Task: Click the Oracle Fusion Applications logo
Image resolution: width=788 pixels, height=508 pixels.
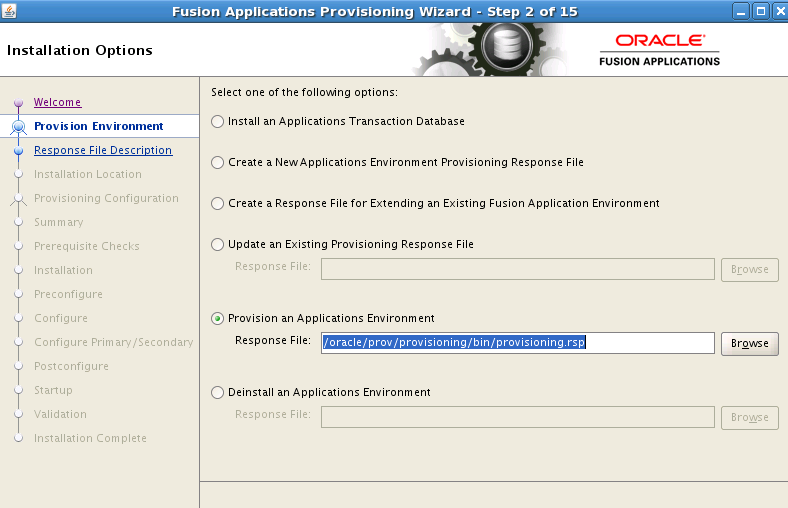Action: tap(659, 49)
